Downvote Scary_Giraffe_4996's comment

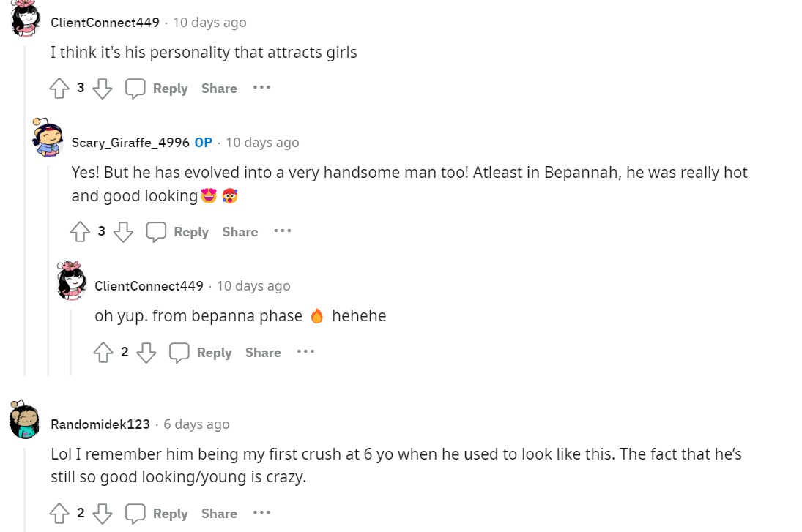(x=123, y=232)
